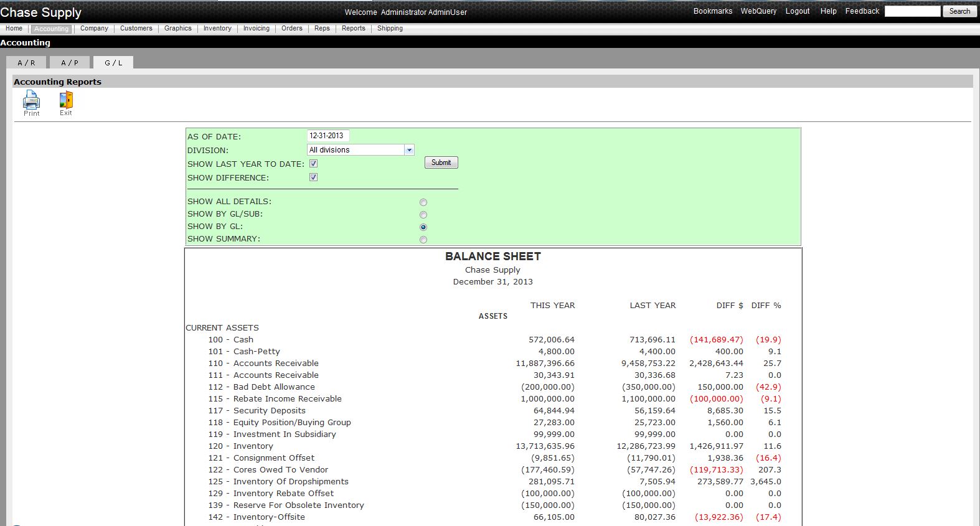
Task: Click the Exit door icon
Action: tap(66, 100)
